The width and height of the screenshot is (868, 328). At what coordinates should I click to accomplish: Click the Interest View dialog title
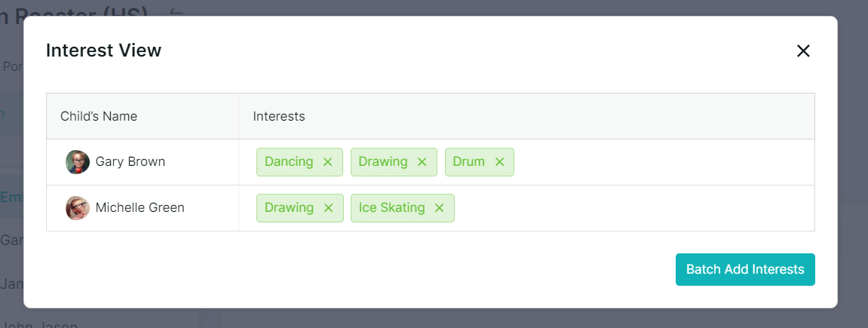click(103, 51)
